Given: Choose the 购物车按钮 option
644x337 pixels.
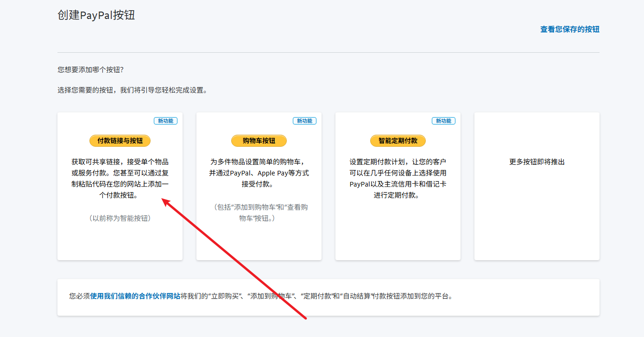Looking at the screenshot, I should 259,141.
